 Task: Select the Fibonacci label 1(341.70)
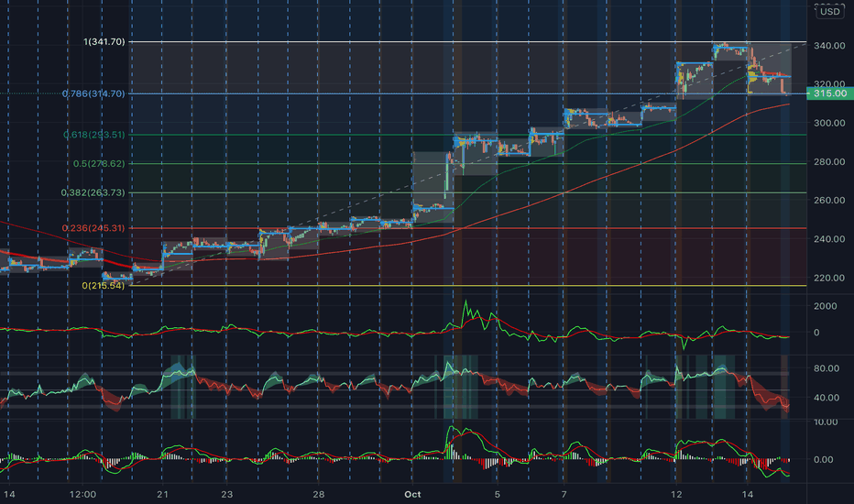104,41
